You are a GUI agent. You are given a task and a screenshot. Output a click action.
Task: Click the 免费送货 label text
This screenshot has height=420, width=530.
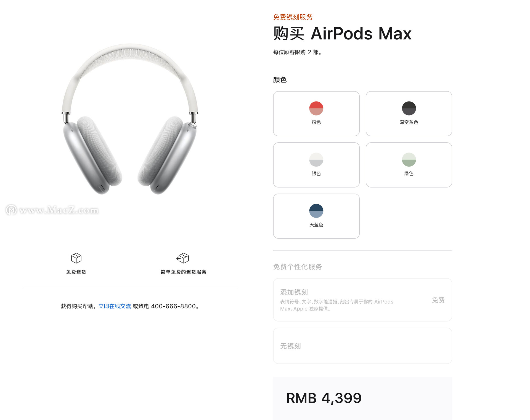coord(76,272)
